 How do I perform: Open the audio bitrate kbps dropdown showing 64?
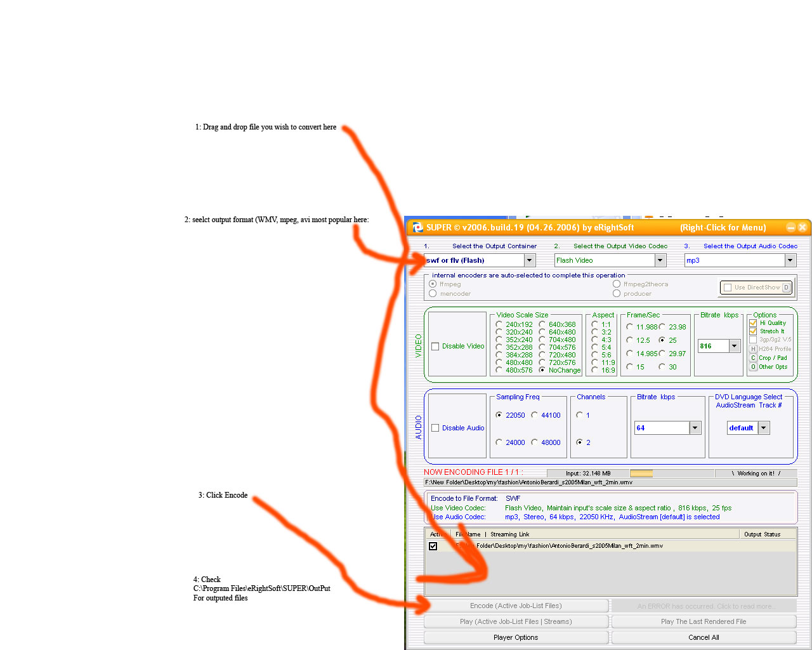tap(695, 428)
